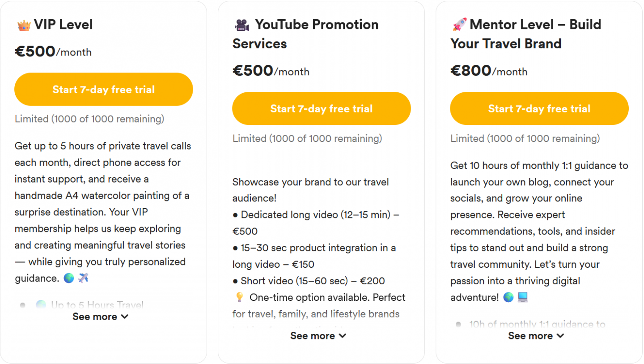
Task: Expand See more on VIP Level card
Action: click(101, 317)
